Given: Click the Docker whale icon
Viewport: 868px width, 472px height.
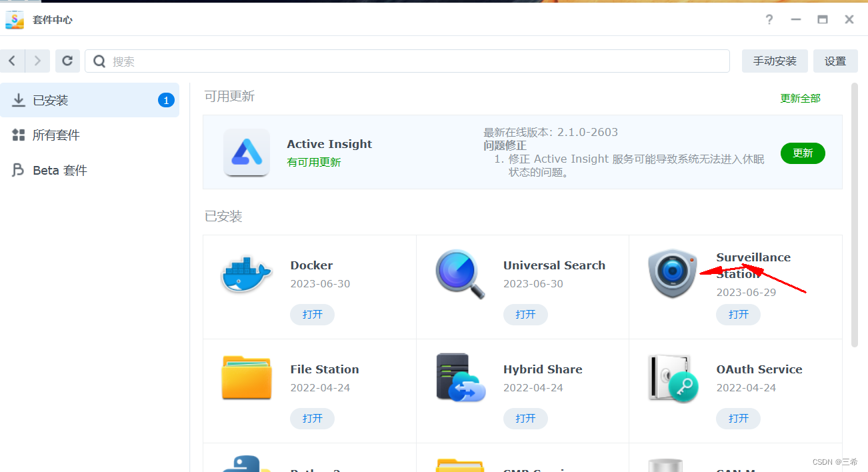Looking at the screenshot, I should pyautogui.click(x=246, y=274).
